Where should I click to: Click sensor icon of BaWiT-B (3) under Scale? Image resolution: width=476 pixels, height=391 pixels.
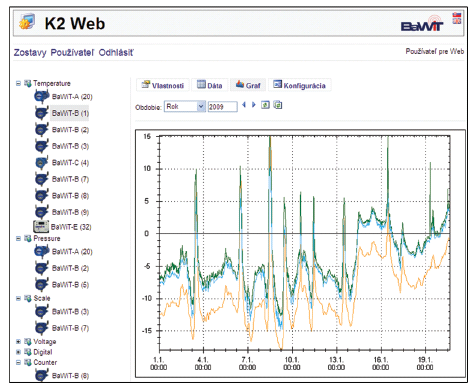[x=42, y=312]
